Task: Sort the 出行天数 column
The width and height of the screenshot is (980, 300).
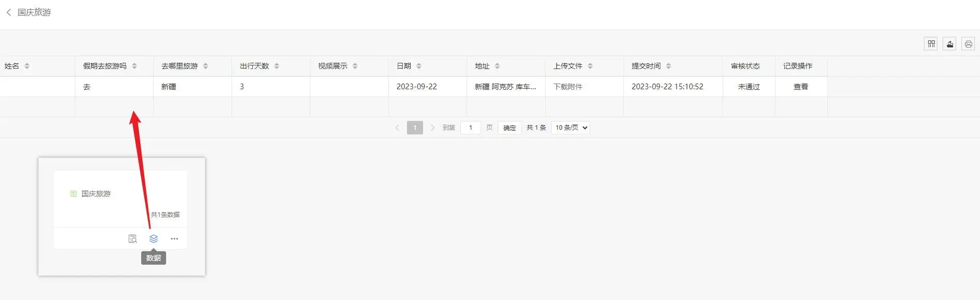Action: coord(277,66)
